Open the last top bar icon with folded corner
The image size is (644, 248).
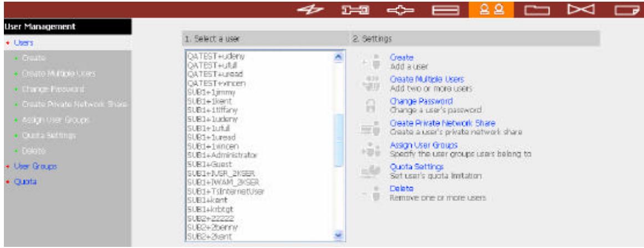628,10
